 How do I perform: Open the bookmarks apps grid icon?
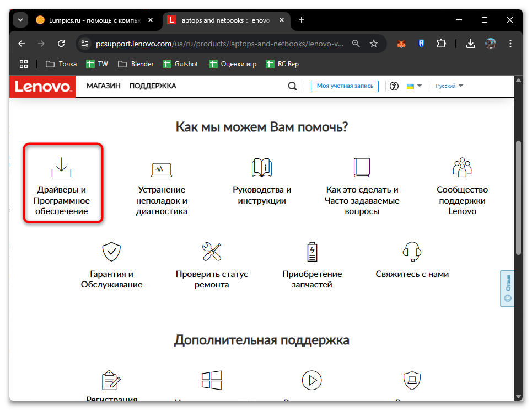pos(23,64)
